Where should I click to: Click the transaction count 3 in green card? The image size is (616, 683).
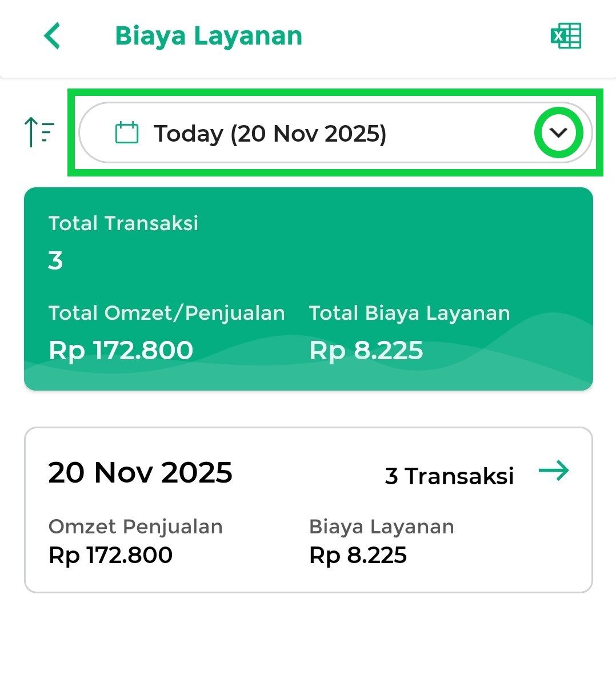point(55,261)
